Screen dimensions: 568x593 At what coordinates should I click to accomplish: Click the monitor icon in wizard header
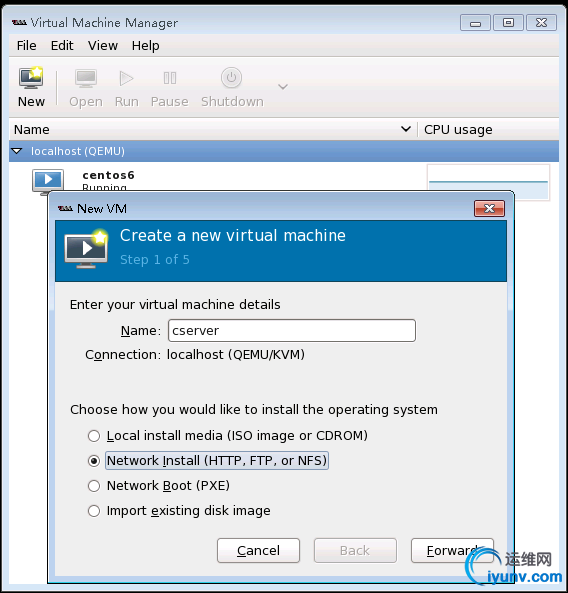point(87,249)
